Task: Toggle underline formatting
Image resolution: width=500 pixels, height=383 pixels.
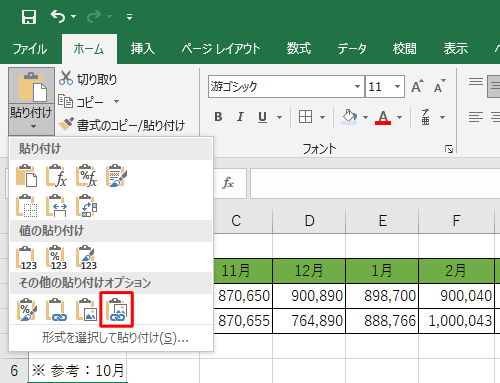Action: click(x=262, y=117)
